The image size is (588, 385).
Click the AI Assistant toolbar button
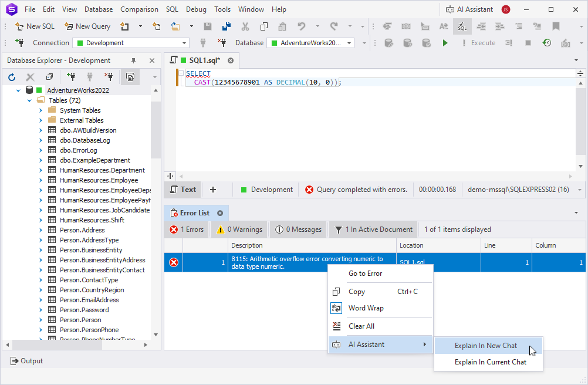tap(469, 9)
